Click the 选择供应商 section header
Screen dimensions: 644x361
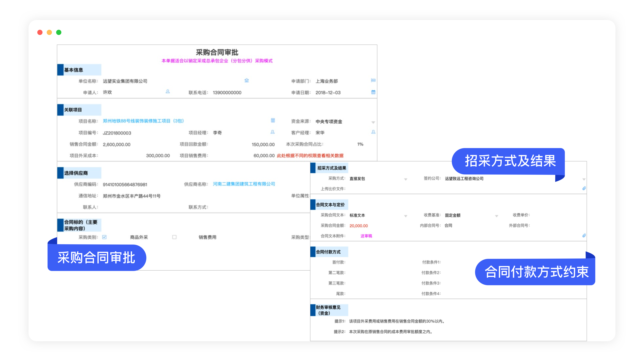(x=79, y=173)
